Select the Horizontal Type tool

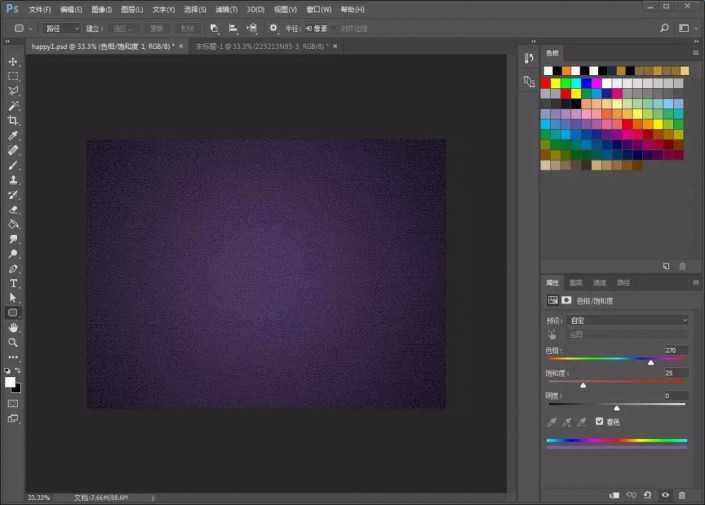tap(13, 283)
